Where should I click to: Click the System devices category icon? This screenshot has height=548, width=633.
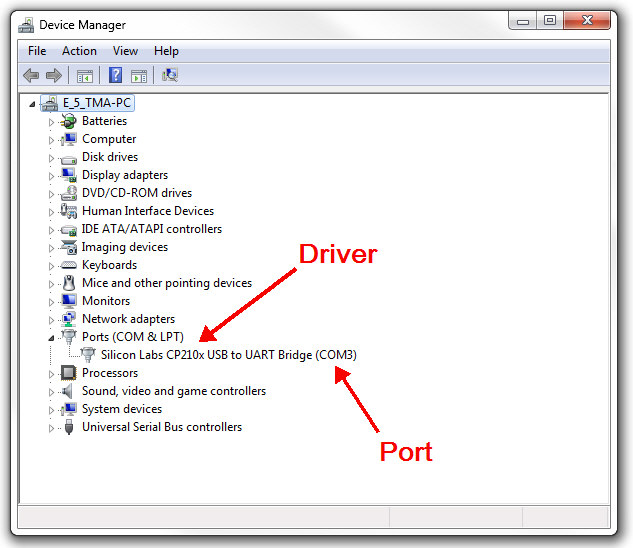point(68,409)
